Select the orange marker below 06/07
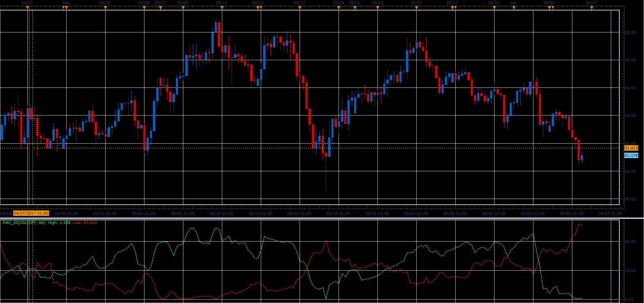Screen dimensions: 644x303 pos(592,7)
